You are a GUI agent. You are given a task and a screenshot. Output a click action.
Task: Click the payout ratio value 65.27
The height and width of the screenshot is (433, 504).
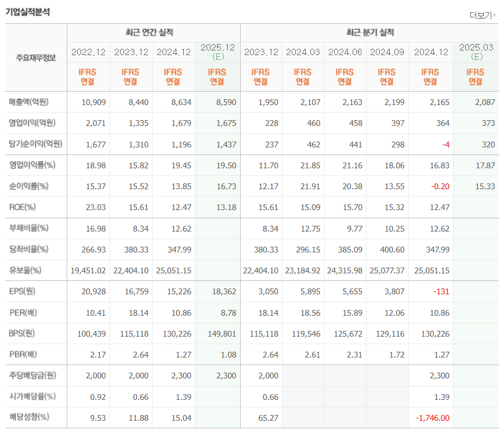point(269,418)
